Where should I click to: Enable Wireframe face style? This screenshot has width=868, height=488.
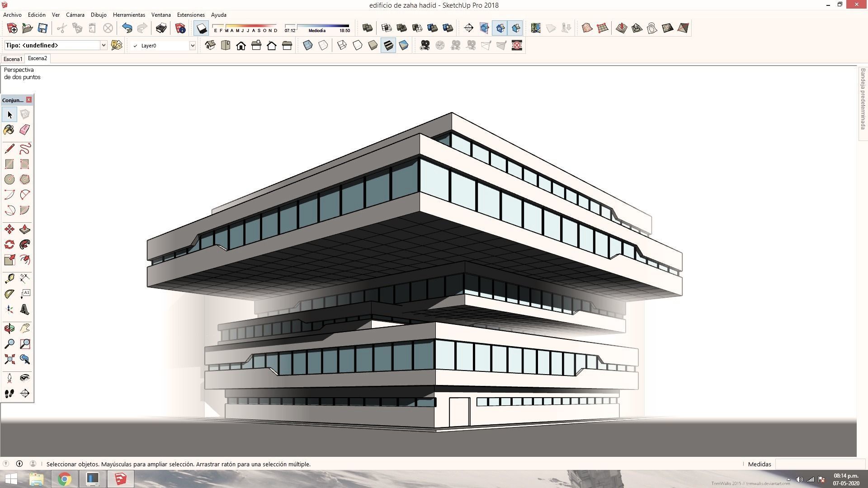(x=342, y=45)
